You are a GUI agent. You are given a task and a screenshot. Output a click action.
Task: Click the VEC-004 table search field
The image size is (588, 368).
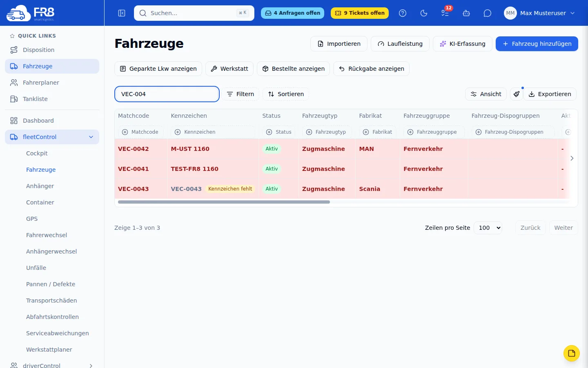(167, 94)
